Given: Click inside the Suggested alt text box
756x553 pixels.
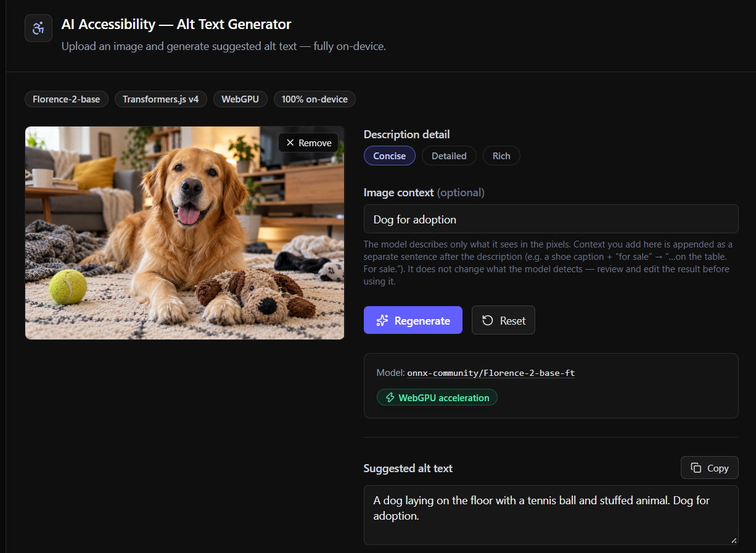Looking at the screenshot, I should click(551, 515).
